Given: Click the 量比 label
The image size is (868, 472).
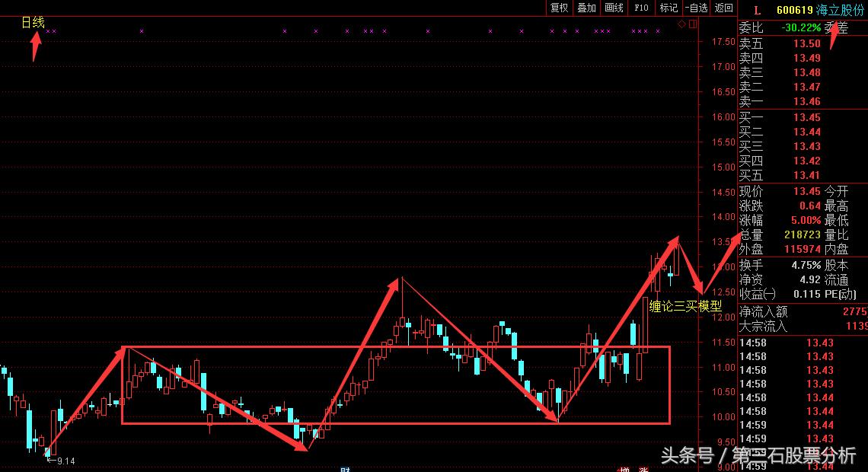Looking at the screenshot, I should (836, 234).
